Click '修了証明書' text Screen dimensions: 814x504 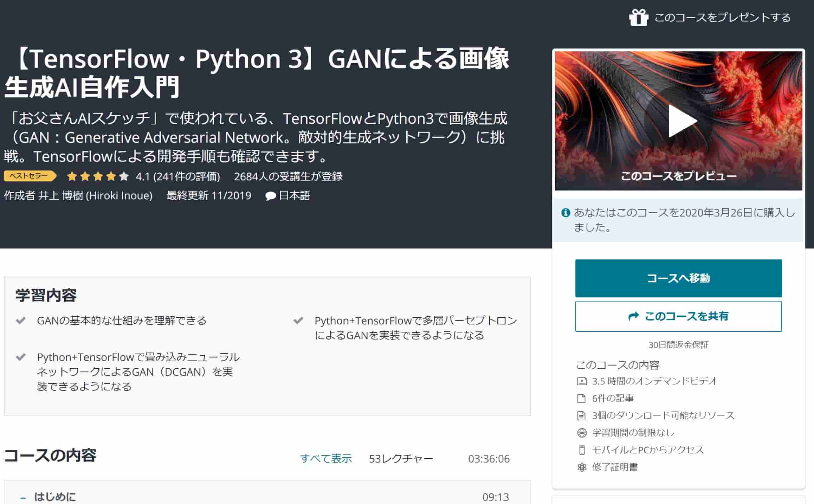tap(615, 467)
